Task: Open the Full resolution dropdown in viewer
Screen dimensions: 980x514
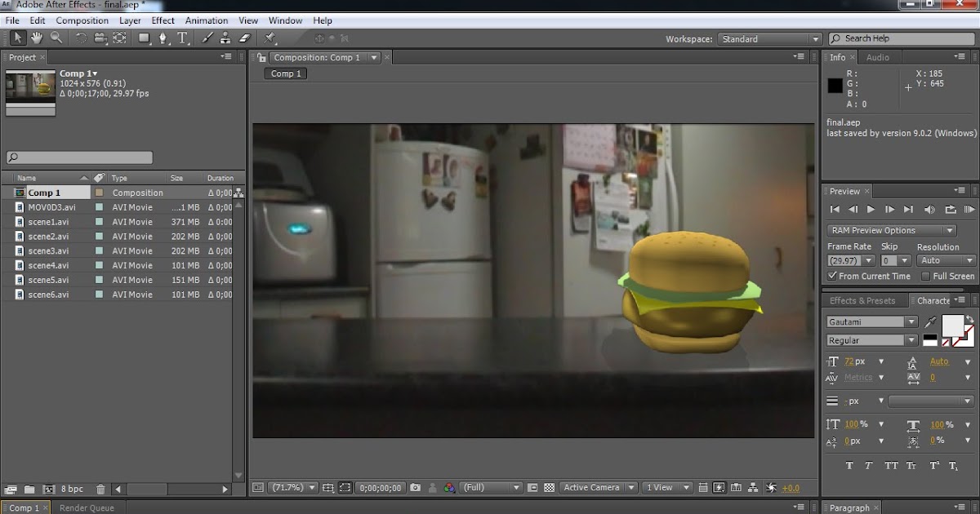Action: (492, 488)
